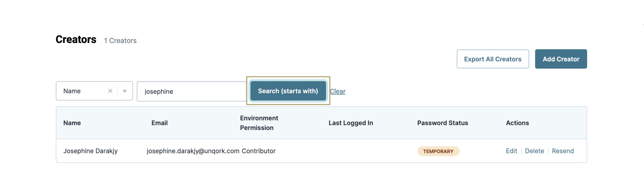
Task: Click the TEMPORARY password status badge
Action: (x=438, y=151)
